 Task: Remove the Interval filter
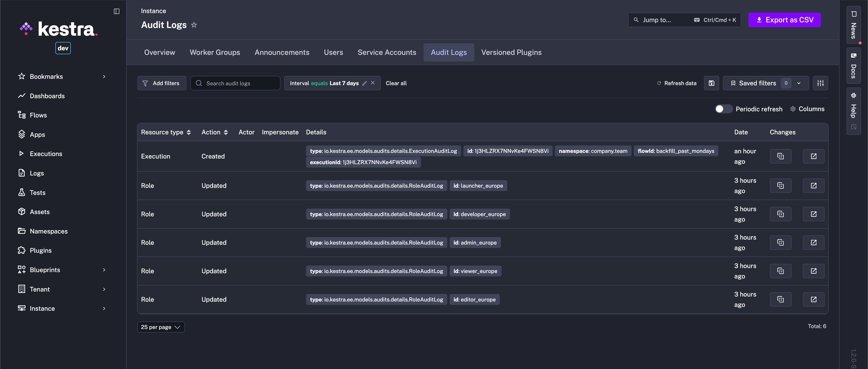(373, 83)
